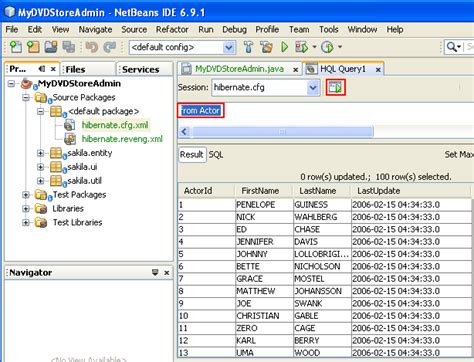474x362 pixels.
Task: Expand the Test Packages node
Action: (x=26, y=195)
